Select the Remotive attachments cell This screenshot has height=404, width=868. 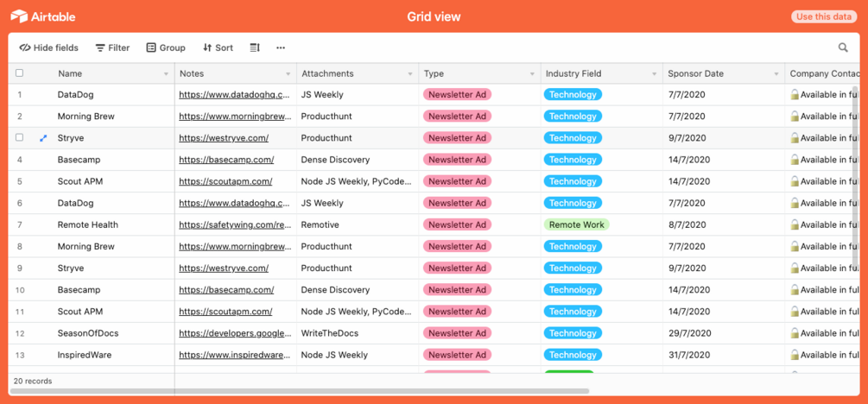[x=358, y=224]
